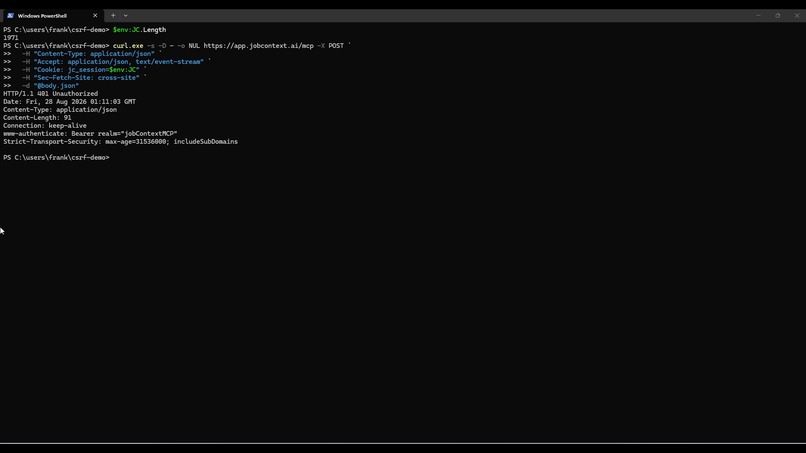Close the Windows PowerShell tab
This screenshot has width=806, height=453.
point(95,15)
